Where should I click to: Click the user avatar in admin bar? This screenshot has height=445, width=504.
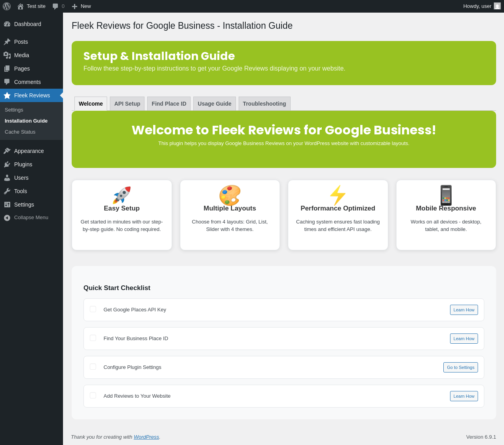coord(497,6)
